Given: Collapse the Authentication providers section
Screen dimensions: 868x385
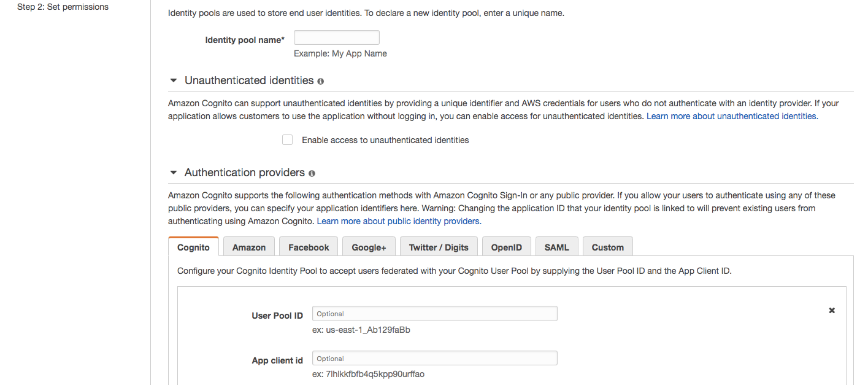Looking at the screenshot, I should tap(174, 173).
